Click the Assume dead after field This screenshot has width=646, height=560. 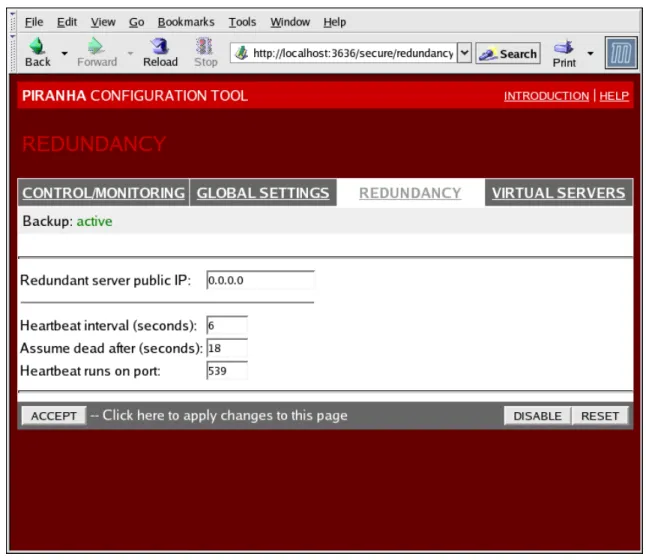227,348
